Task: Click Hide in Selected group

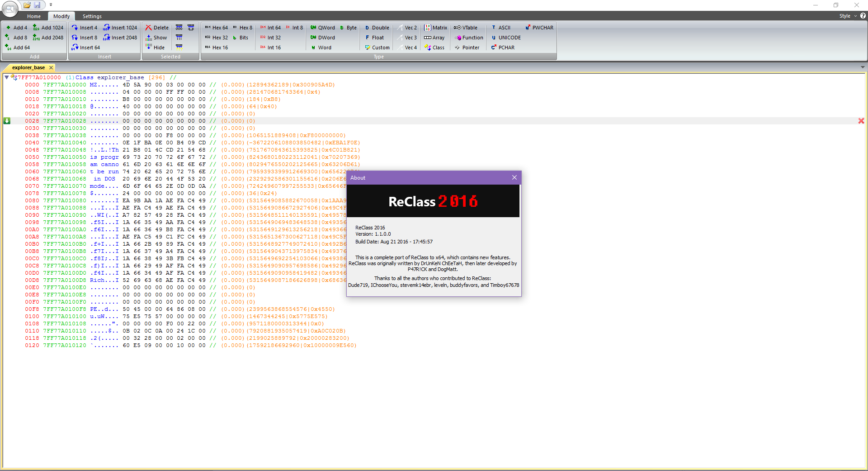Action: (x=155, y=48)
